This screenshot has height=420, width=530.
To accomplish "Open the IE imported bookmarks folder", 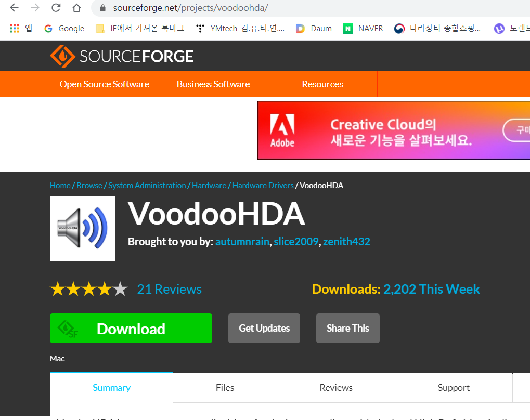I will (140, 29).
